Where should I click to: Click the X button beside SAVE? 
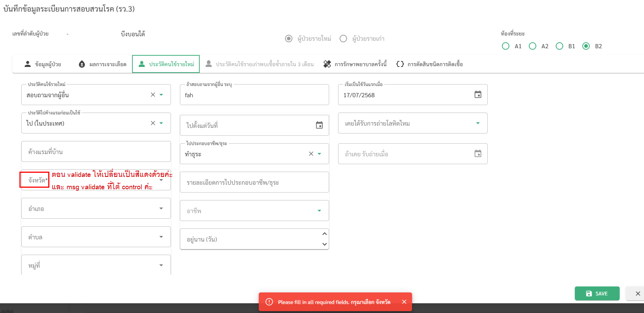coord(638,294)
